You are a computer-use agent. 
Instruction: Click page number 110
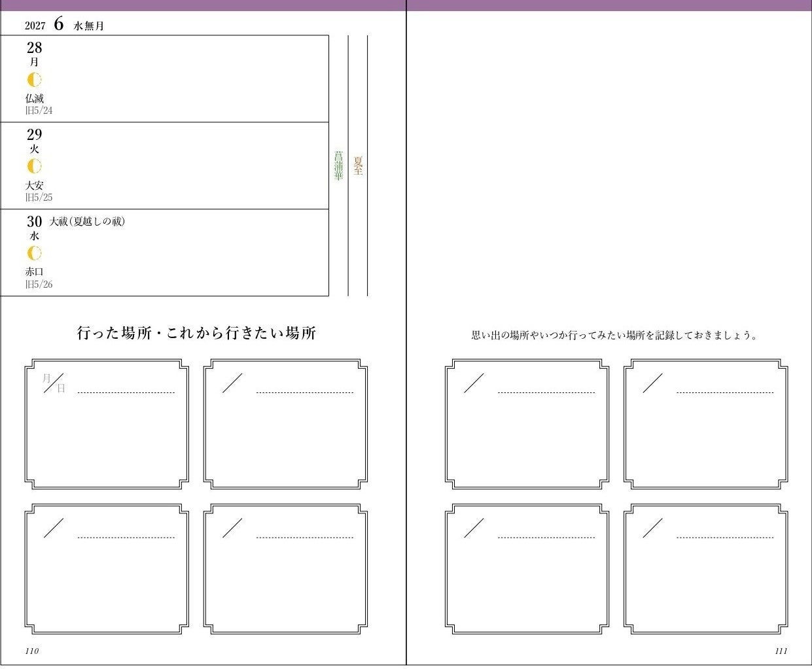(31, 651)
